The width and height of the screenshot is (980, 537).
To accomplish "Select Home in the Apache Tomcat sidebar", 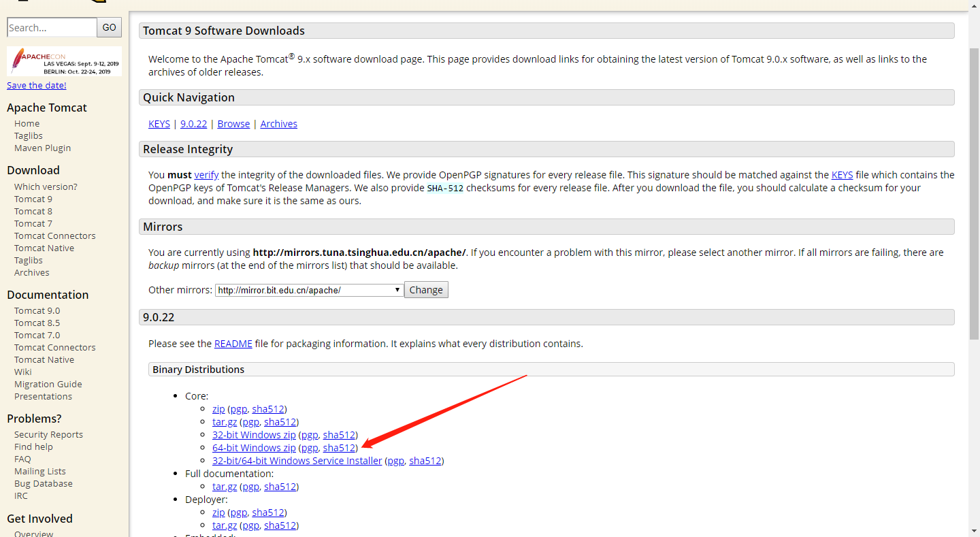I will pos(27,123).
